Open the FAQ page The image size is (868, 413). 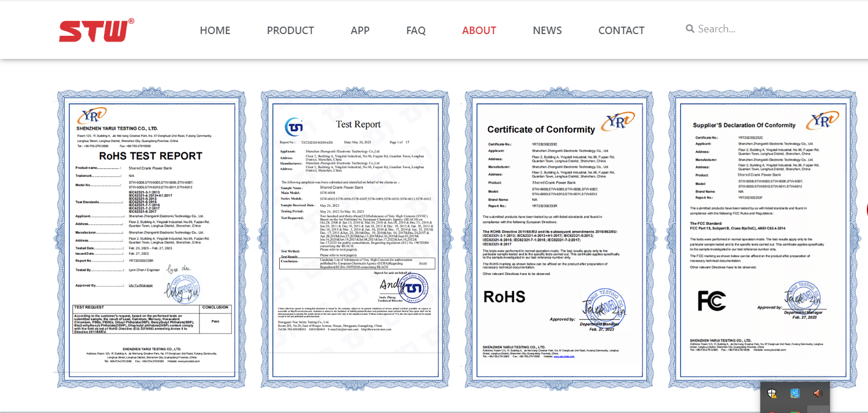click(416, 31)
